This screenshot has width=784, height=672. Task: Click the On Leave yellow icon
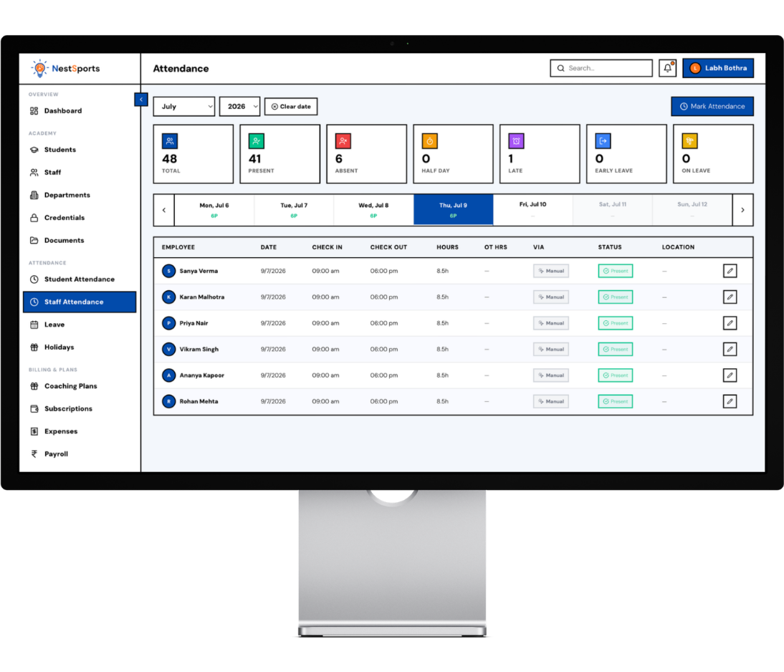(x=689, y=141)
